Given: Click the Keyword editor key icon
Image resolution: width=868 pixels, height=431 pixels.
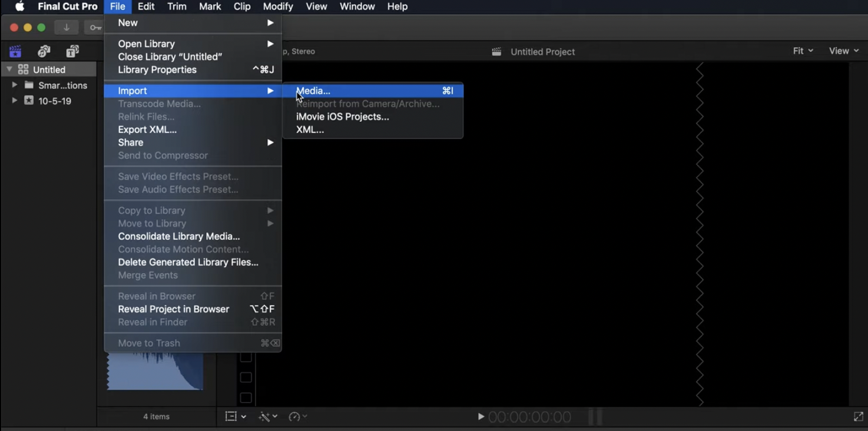Looking at the screenshot, I should (95, 28).
